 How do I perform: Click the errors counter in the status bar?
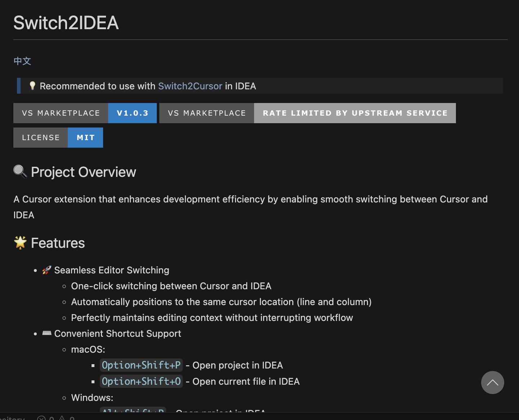[x=47, y=418]
